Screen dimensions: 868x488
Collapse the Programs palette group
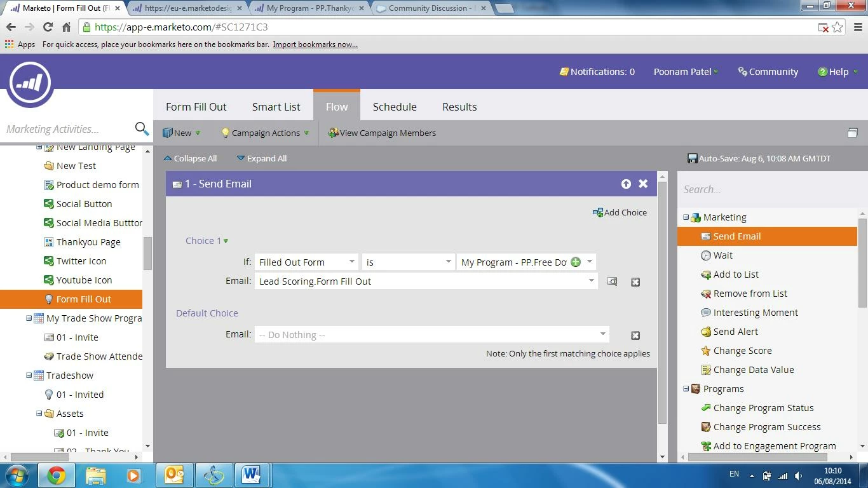pos(686,389)
